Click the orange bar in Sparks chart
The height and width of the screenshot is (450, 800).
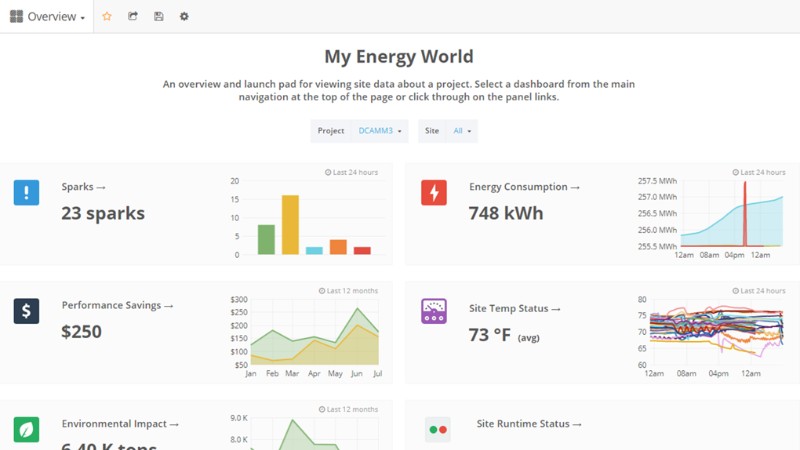[338, 247]
